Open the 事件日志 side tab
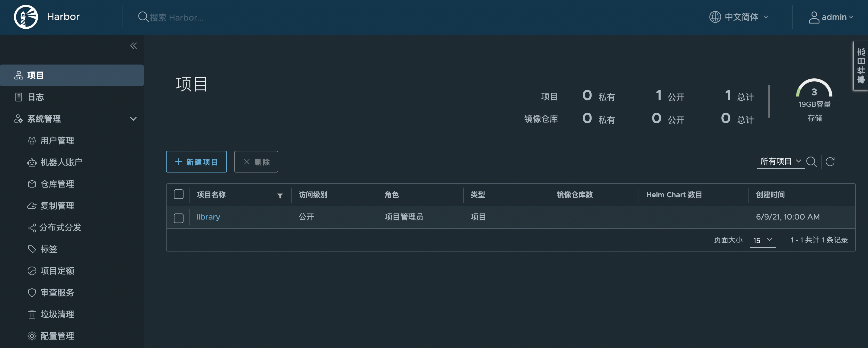Viewport: 868px width, 348px height. point(861,66)
